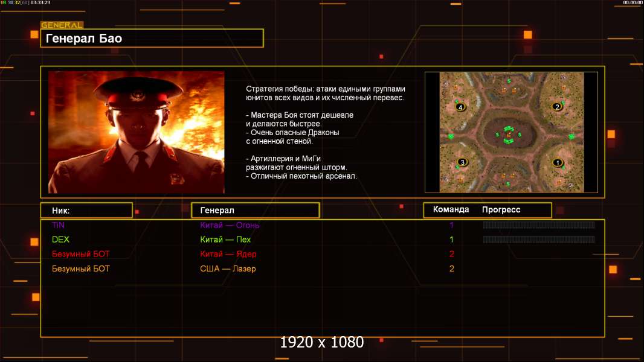The width and height of the screenshot is (644, 362).
Task: Select the orange 'Безумный БОТ' player row
Action: (x=80, y=269)
